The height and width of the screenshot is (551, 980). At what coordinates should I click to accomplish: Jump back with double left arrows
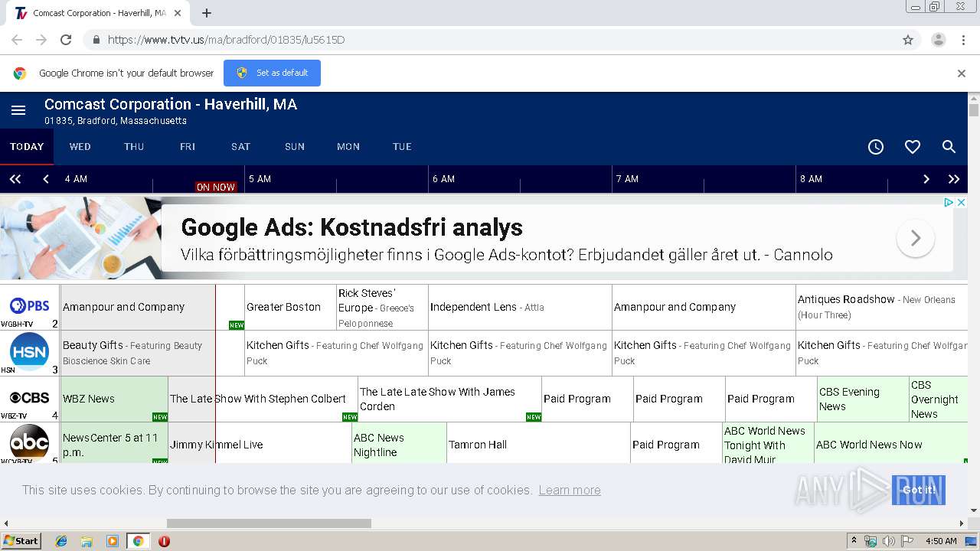pyautogui.click(x=15, y=179)
